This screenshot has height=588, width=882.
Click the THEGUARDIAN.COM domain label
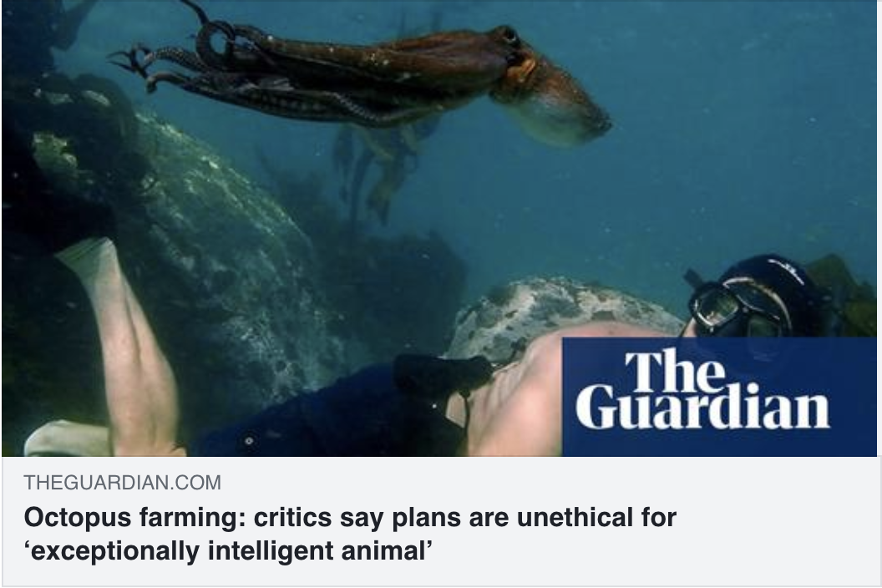click(122, 482)
